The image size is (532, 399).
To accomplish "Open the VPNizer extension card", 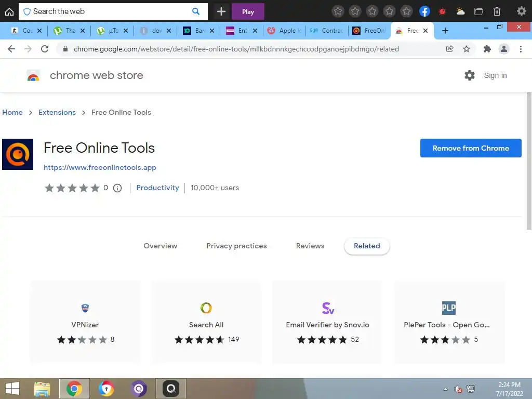I will click(85, 322).
